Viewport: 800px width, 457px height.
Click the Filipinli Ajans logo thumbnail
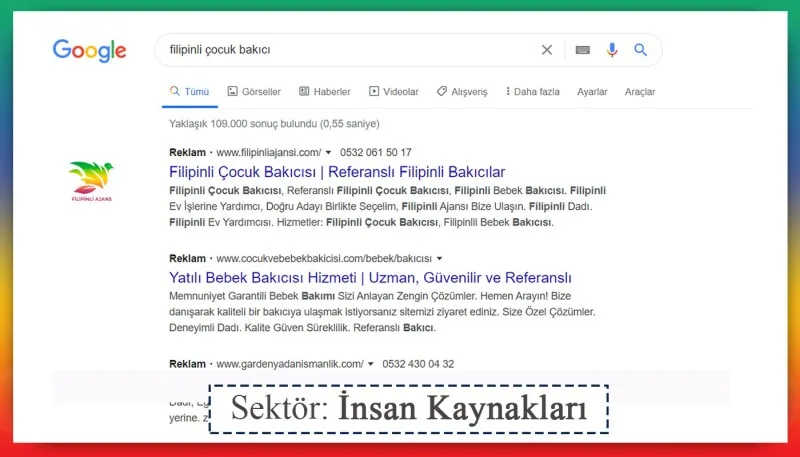click(91, 182)
